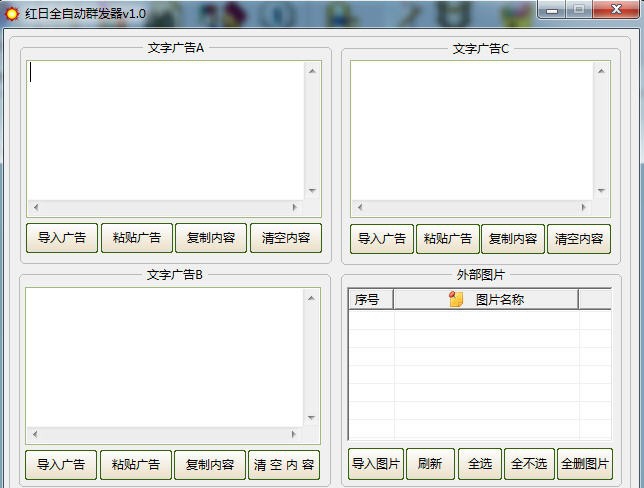The width and height of the screenshot is (644, 488).
Task: Click up arrow of 文字广告A vertical scrollbar
Action: pos(313,71)
